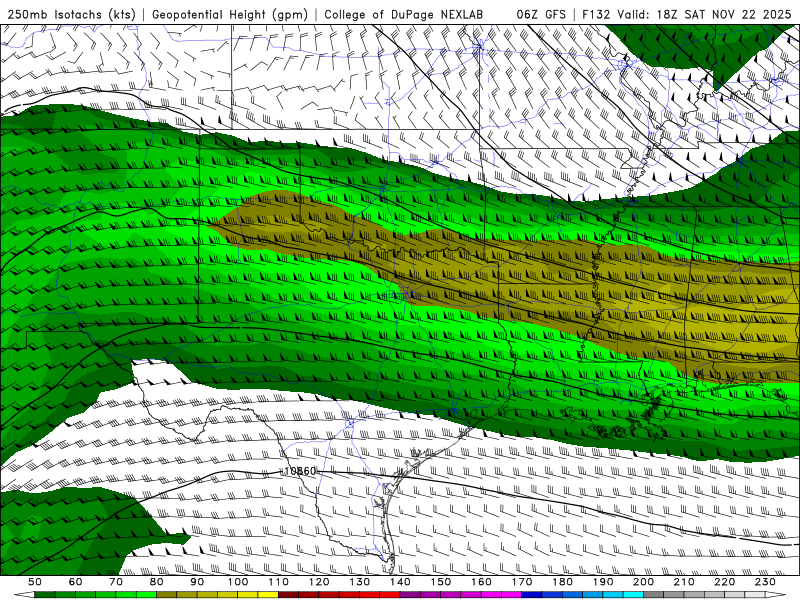Image resolution: width=800 pixels, height=600 pixels.
Task: Click the 'F132 Valid: 18Z SAT NOV 22 2025' text
Action: point(686,14)
